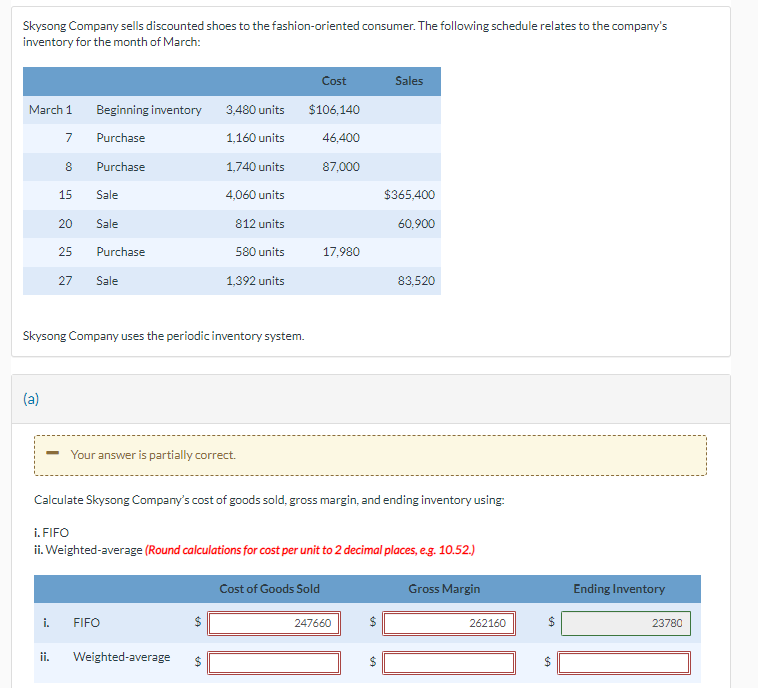Image resolution: width=758 pixels, height=688 pixels.
Task: Click the FIFO Ending Inventory field
Action: (x=626, y=623)
